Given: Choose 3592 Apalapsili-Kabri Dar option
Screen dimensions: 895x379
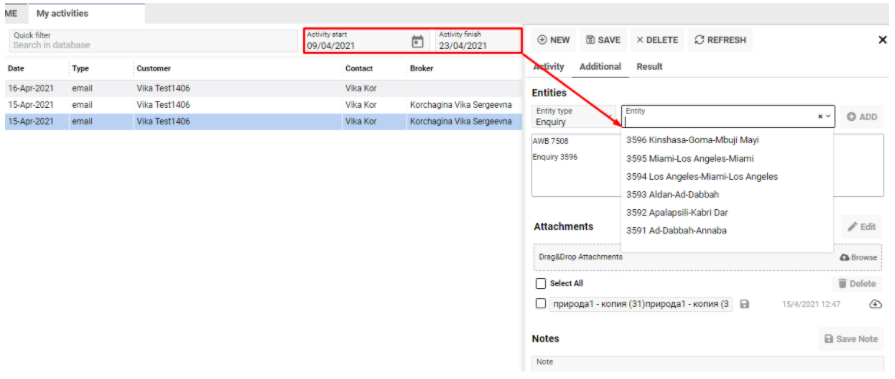Looking at the screenshot, I should [726, 212].
